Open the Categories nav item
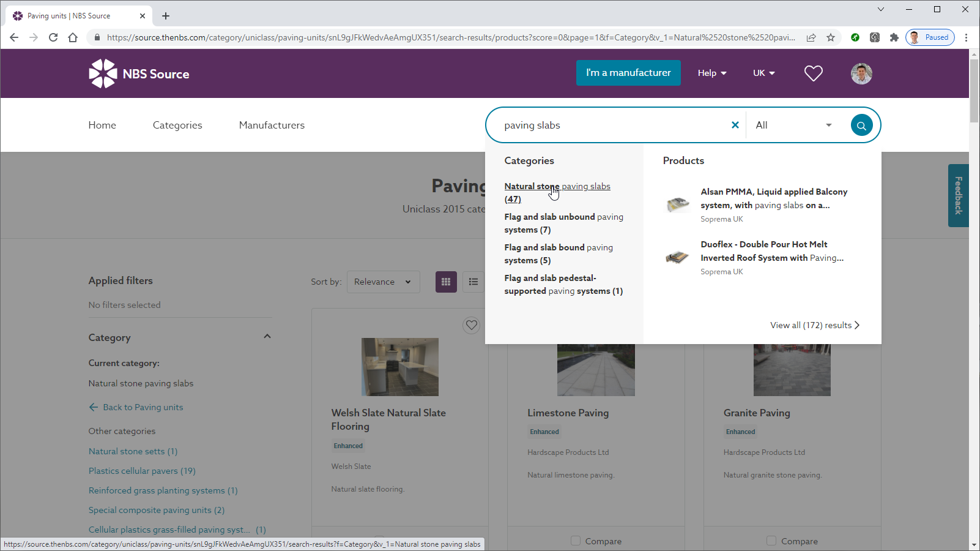This screenshot has height=551, width=980. (177, 125)
